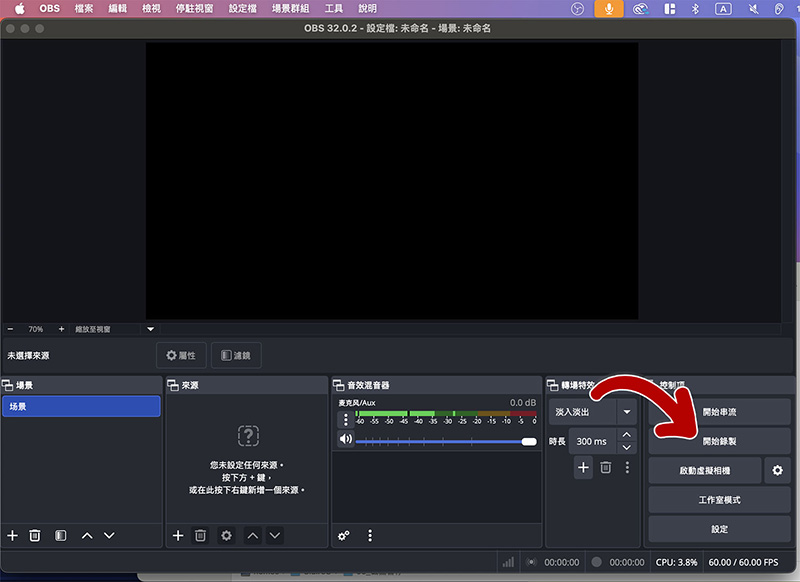Open the preview zoom scaling dropdown arrow
Image resolution: width=800 pixels, height=582 pixels.
pos(151,329)
